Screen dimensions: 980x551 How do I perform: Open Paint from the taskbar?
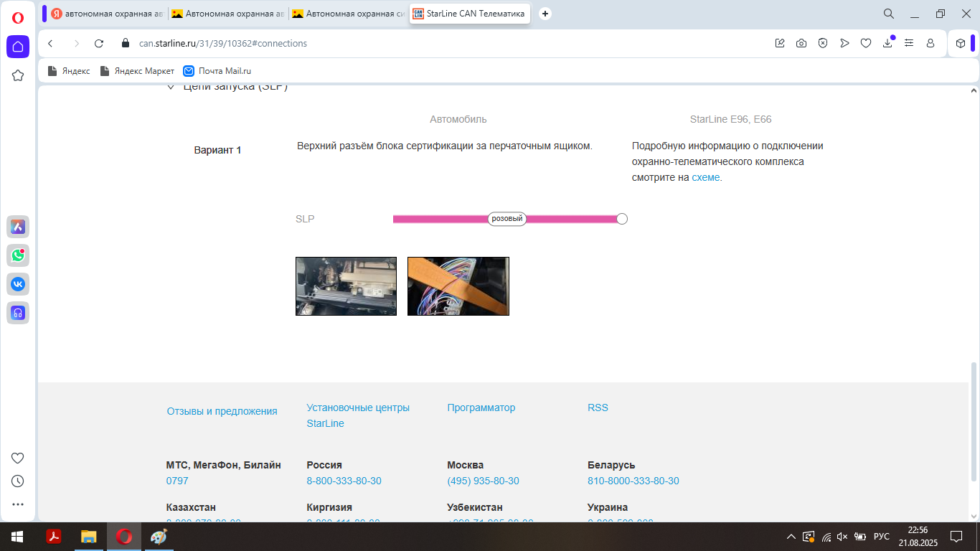(159, 537)
